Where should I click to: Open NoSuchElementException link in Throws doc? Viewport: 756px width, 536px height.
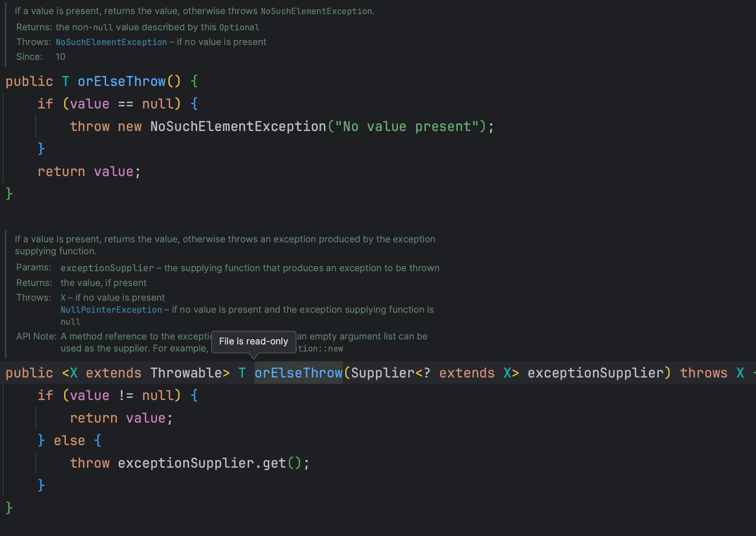pos(111,42)
